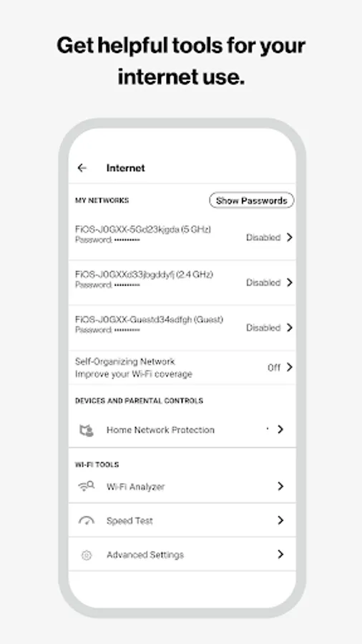
Task: Open the 2.4 GHz network chevron
Action: tap(289, 283)
